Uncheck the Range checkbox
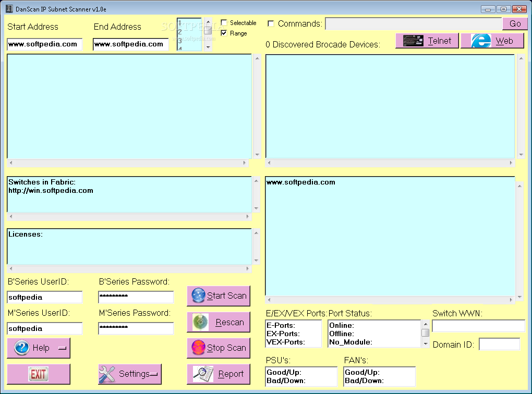 224,33
